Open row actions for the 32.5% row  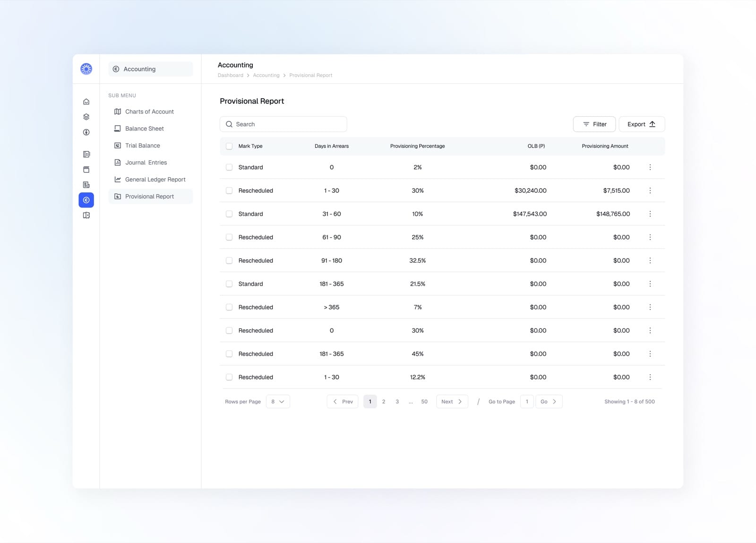coord(650,260)
